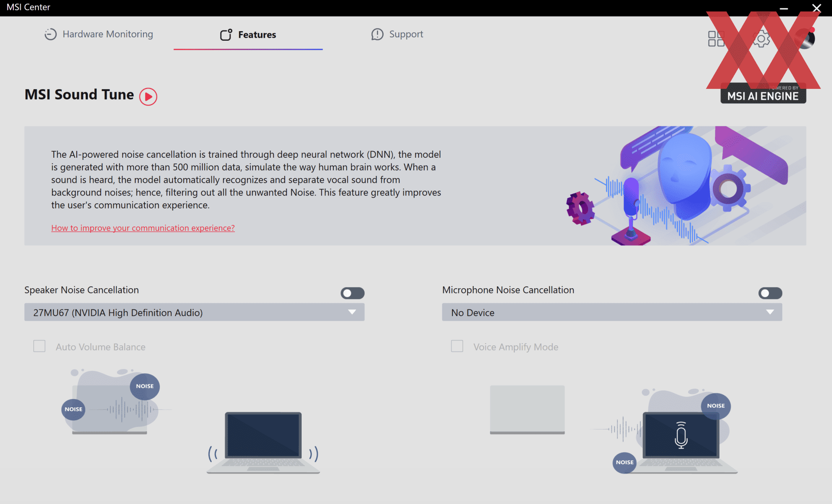
Task: Expand the No Device microphone dropdown
Action: 612,312
